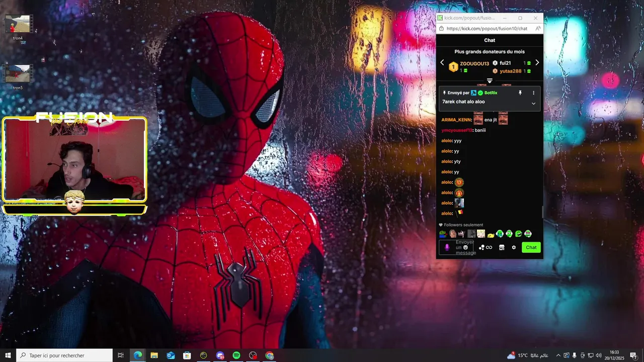Image resolution: width=644 pixels, height=362 pixels.
Task: Open Microsoft Edge from the taskbar
Action: (x=137, y=355)
